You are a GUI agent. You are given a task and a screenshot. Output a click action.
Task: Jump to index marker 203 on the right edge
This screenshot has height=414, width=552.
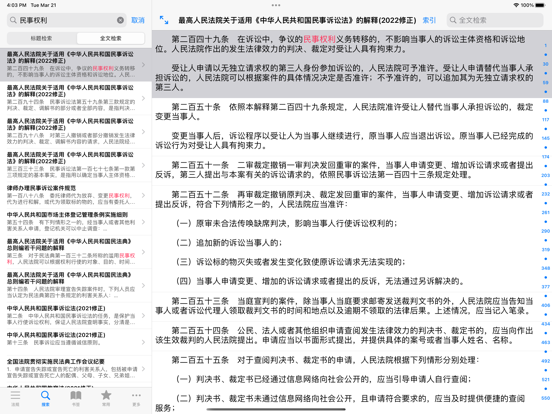(x=546, y=175)
